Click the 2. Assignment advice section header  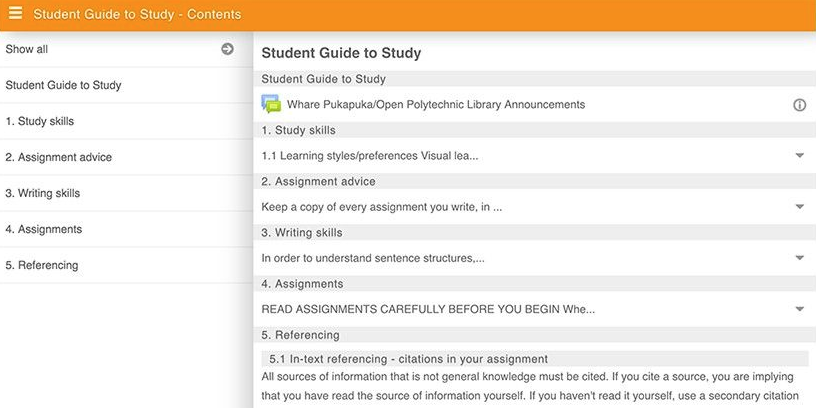click(x=534, y=181)
